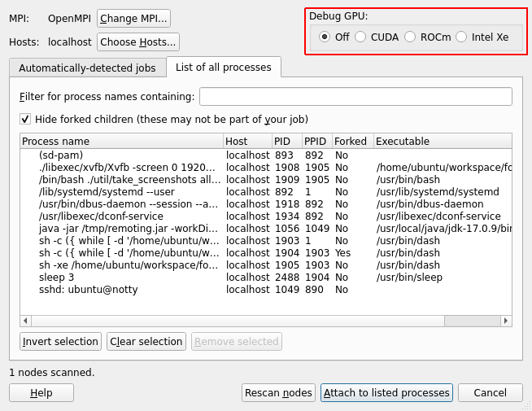The image size is (532, 411).
Task: Select the sh -xe process row
Action: click(266, 265)
